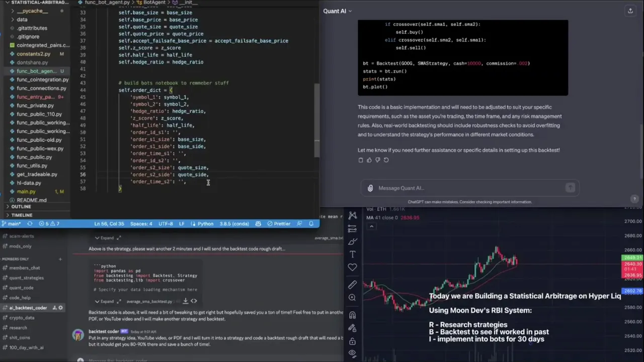The width and height of the screenshot is (644, 362).
Task: Click thumbs up on the Quant AI response
Action: 369,160
